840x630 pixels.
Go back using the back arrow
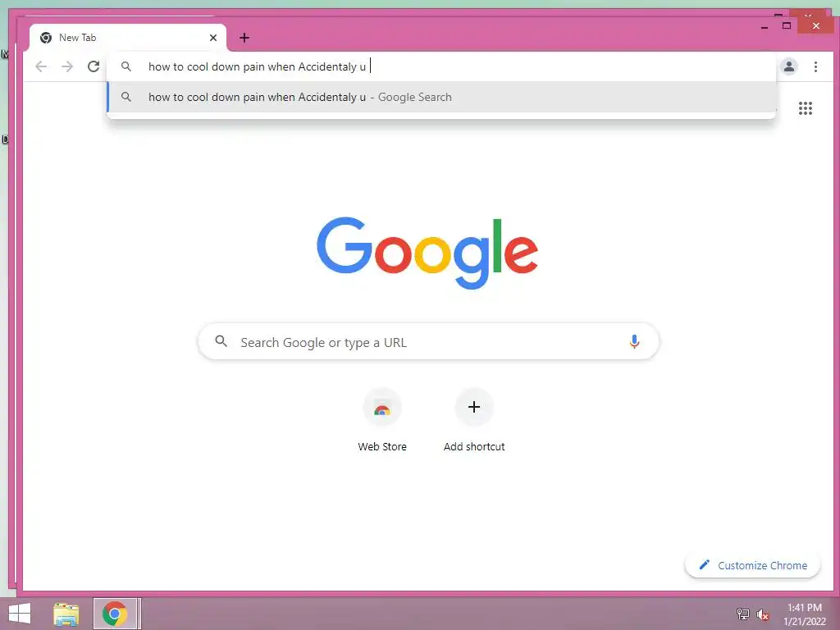click(41, 66)
